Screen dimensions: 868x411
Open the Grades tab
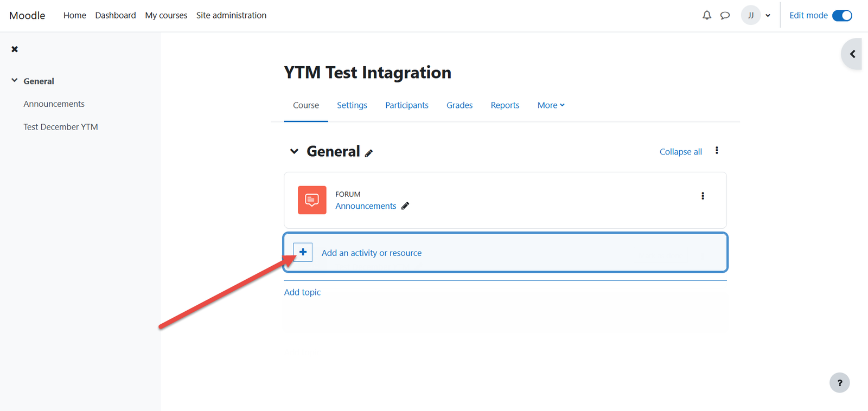pyautogui.click(x=459, y=105)
